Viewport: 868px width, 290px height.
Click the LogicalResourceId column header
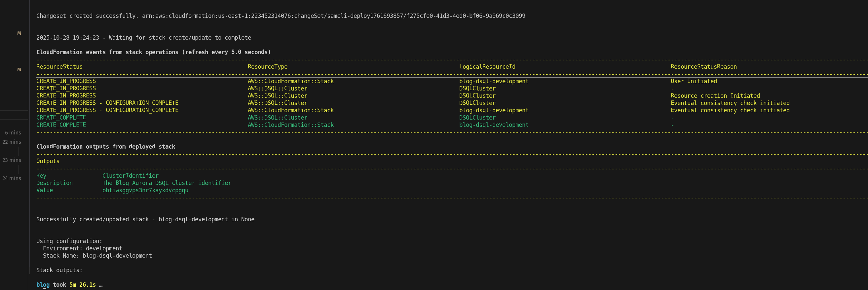click(487, 67)
